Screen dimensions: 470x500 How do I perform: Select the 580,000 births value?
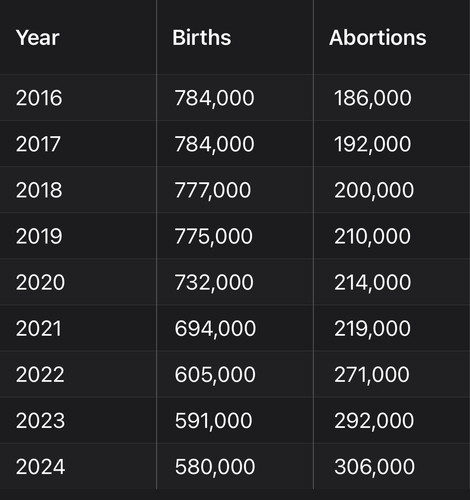click(x=215, y=466)
